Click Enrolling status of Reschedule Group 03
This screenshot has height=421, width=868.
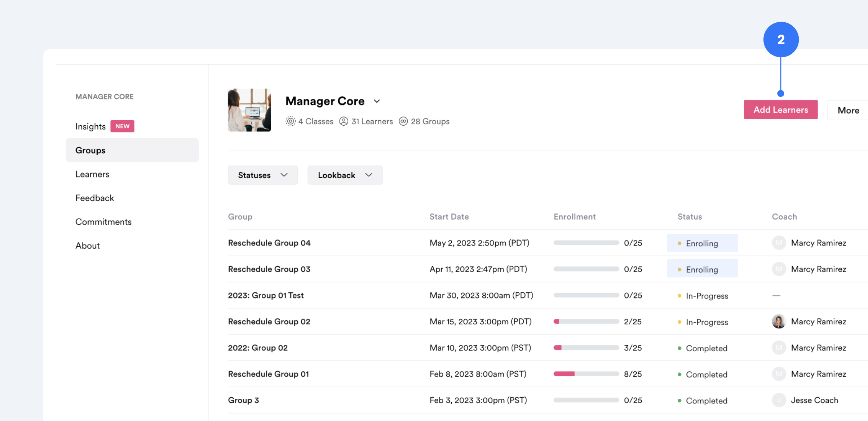[x=702, y=269]
